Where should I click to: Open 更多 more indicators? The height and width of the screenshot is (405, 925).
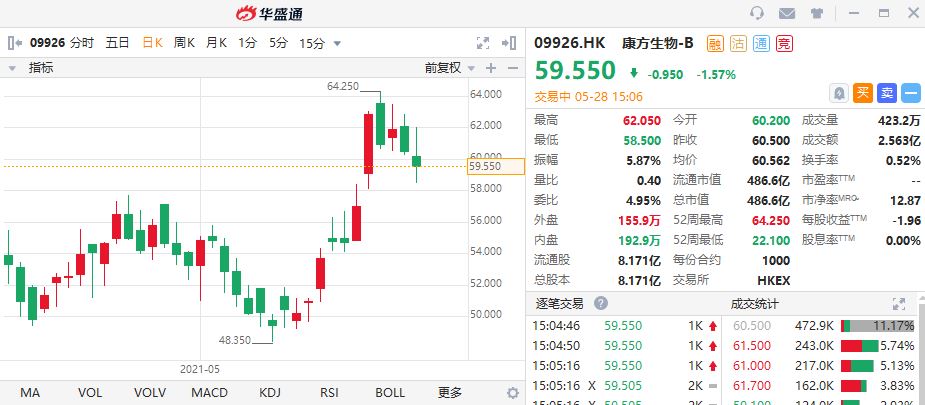click(x=450, y=393)
